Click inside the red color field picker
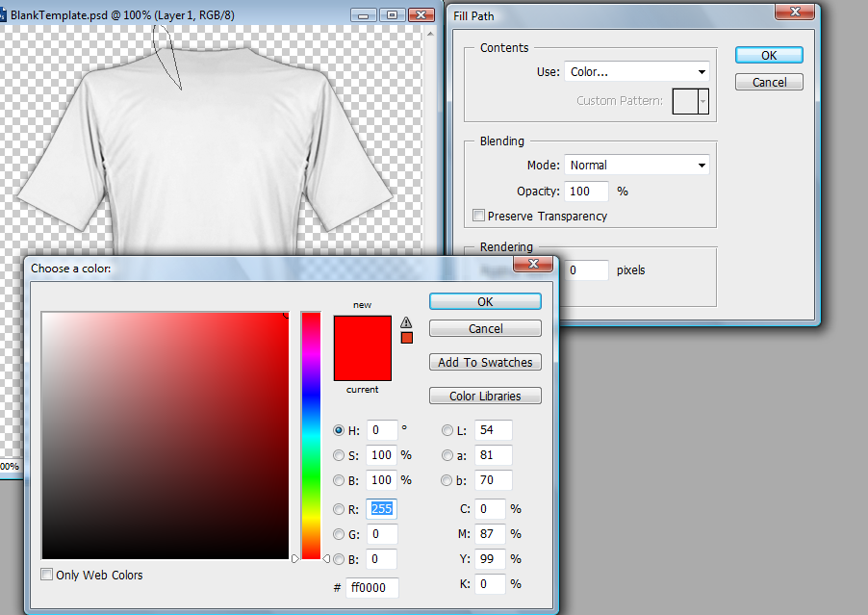This screenshot has height=615, width=868. (x=165, y=436)
